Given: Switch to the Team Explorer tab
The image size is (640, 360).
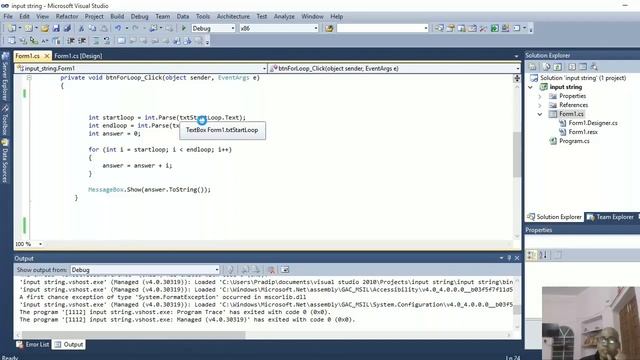Looking at the screenshot, I should point(610,217).
